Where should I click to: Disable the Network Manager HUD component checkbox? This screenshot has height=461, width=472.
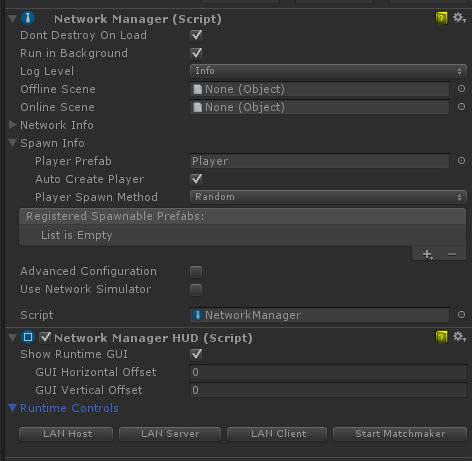(45, 337)
